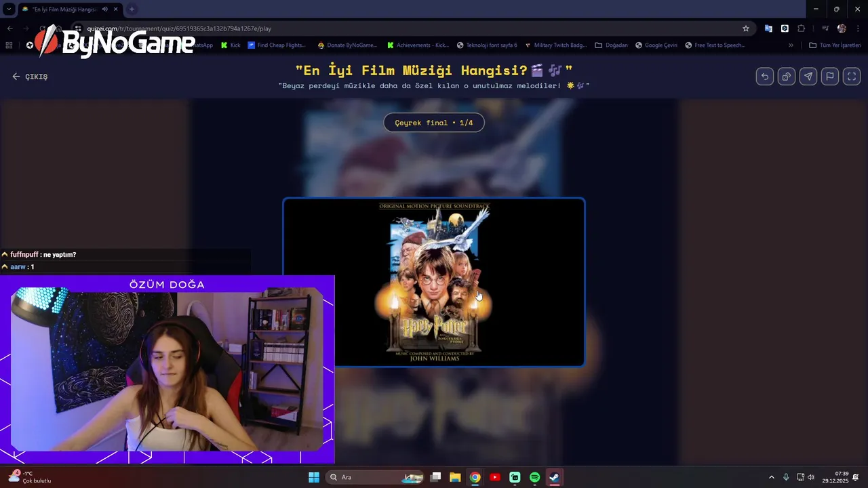Click the chat message 'fuffnpuff : ne yaptım?'
868x488 pixels.
43,255
